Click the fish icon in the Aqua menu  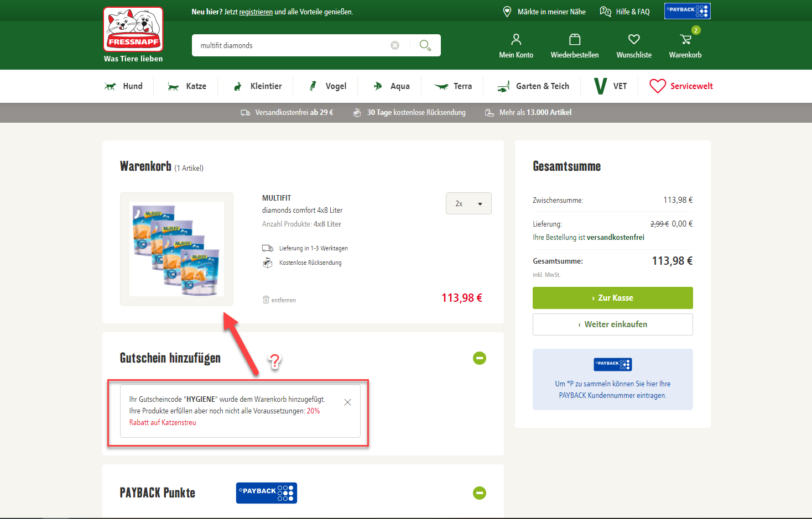point(378,86)
